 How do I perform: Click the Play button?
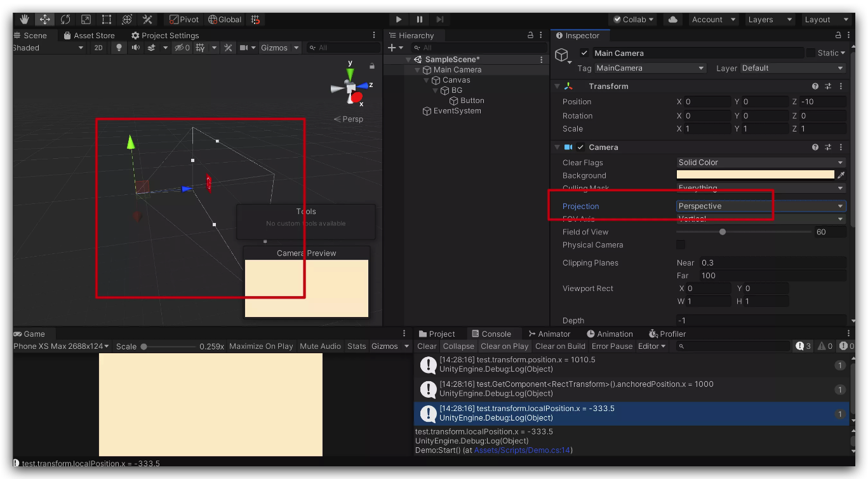pos(398,20)
